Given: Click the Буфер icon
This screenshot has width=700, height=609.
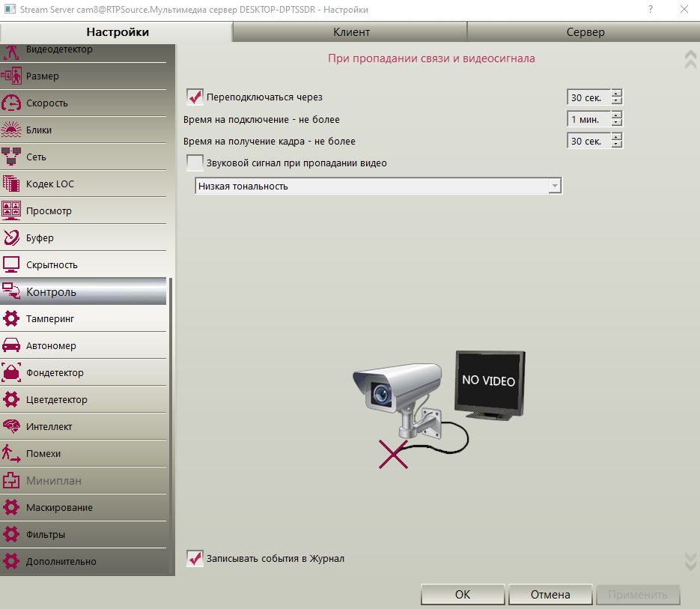Looking at the screenshot, I should (x=11, y=237).
